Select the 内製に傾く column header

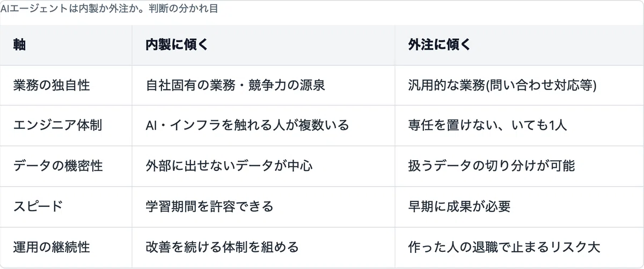(x=177, y=45)
